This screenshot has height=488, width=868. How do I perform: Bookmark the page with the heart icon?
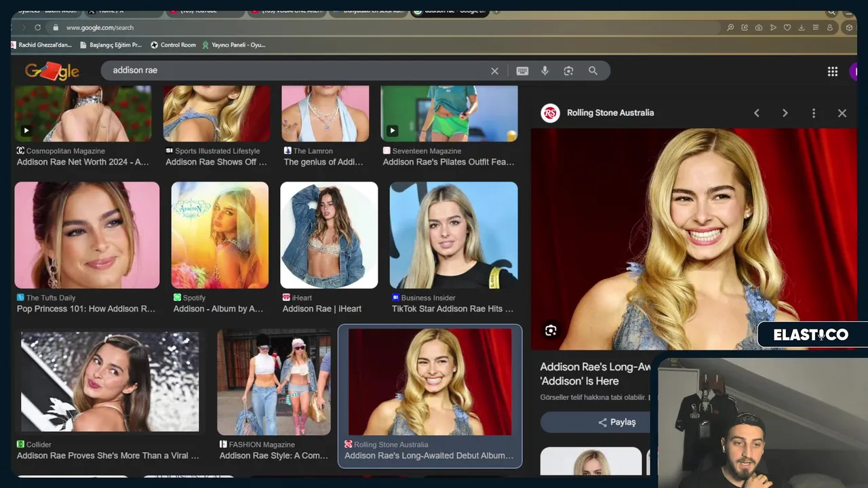coord(787,28)
